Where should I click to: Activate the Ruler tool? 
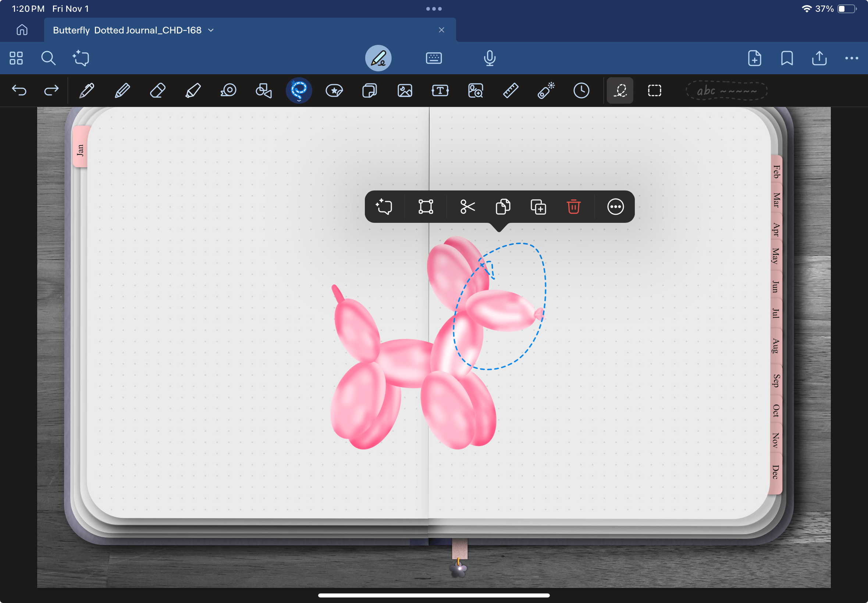(511, 91)
